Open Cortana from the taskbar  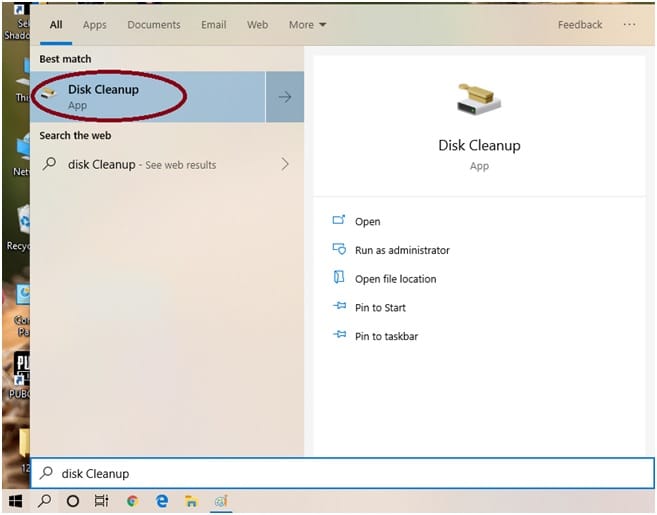point(73,501)
